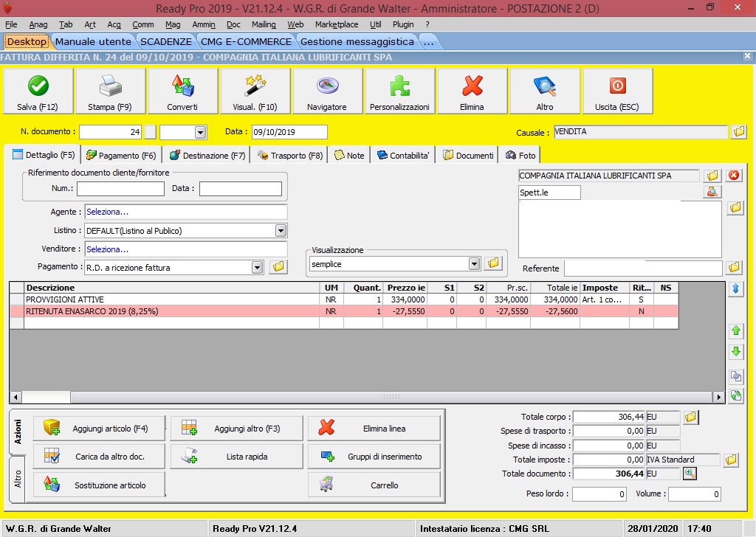The width and height of the screenshot is (756, 537).
Task: Click horizontal scrollbar left arrow of grid
Action: click(16, 398)
